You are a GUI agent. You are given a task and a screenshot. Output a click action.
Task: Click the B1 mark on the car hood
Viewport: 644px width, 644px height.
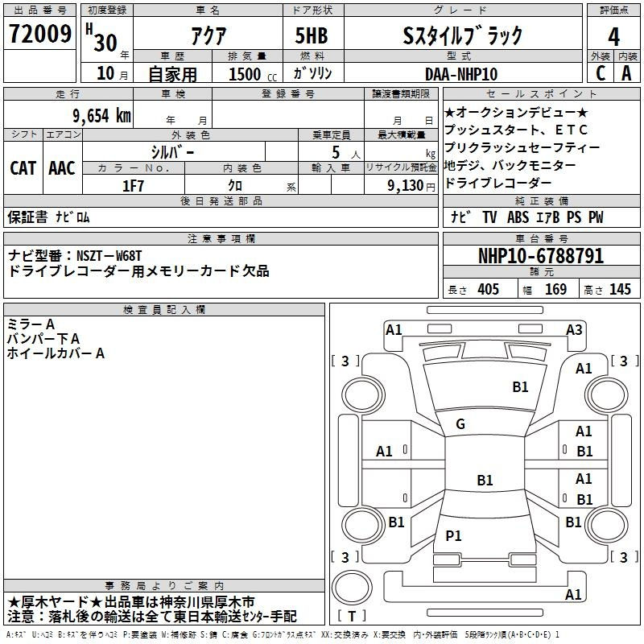pyautogui.click(x=521, y=387)
